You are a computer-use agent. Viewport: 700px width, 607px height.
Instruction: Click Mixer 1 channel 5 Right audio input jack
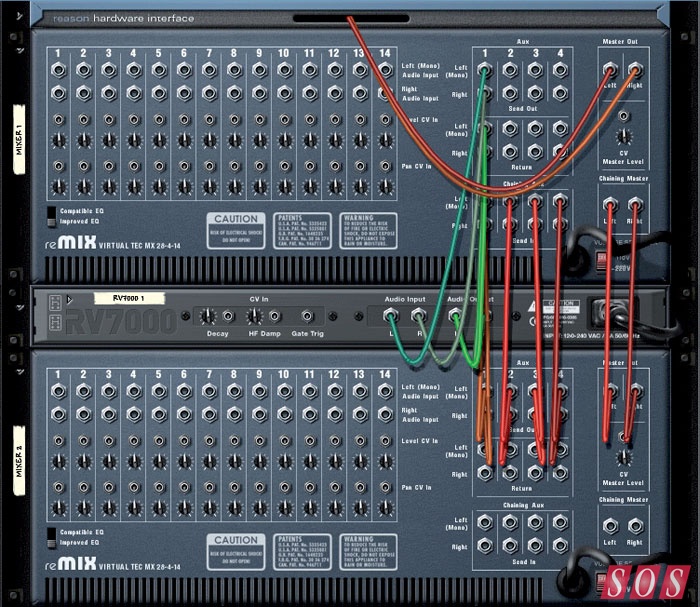[159, 93]
